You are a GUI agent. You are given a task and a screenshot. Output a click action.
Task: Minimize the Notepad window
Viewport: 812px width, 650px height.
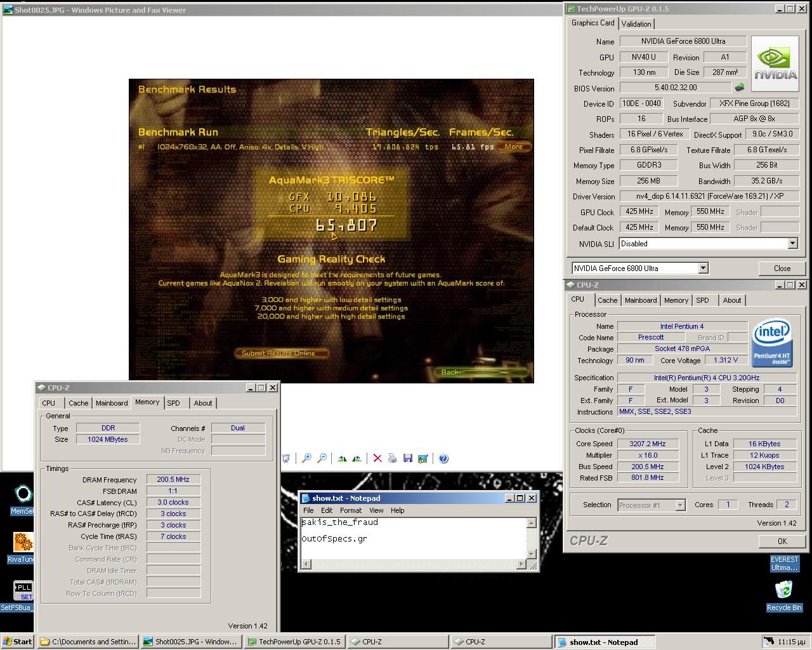pyautogui.click(x=509, y=498)
